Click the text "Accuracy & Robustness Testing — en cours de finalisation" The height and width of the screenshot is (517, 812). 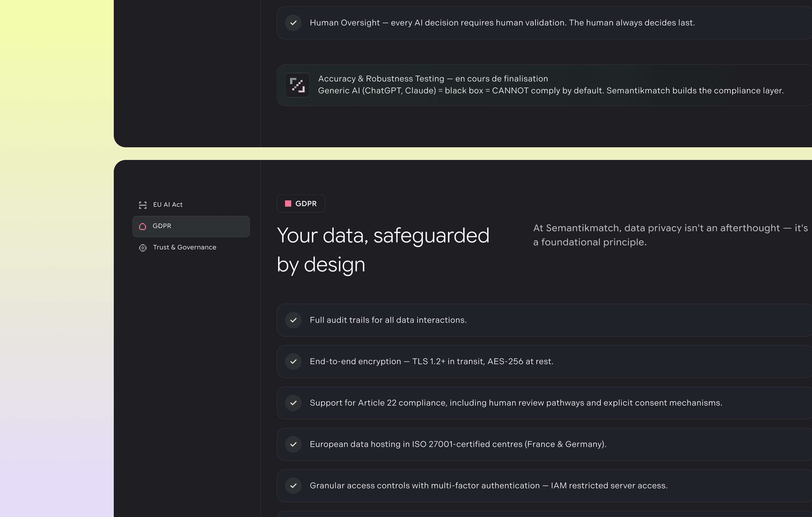point(433,79)
